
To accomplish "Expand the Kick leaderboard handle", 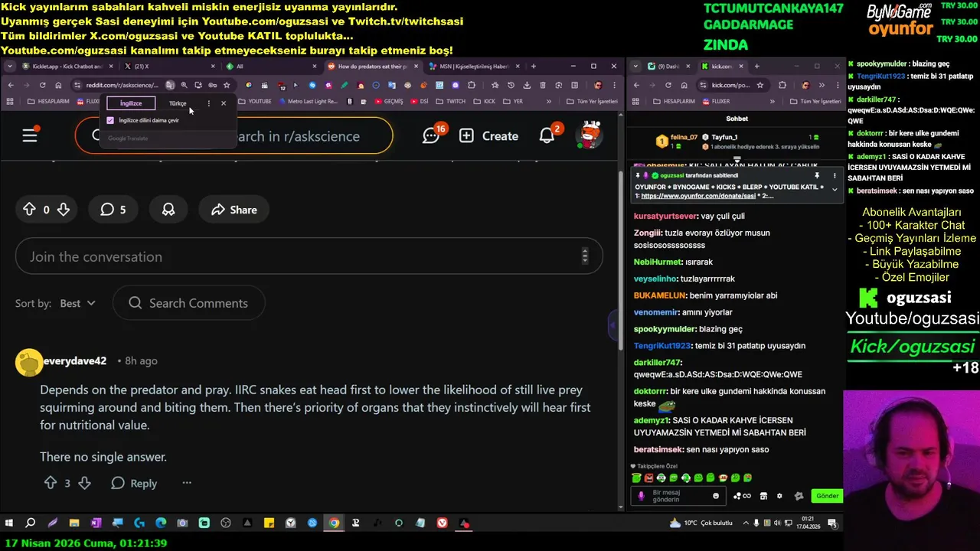I will coord(737,159).
